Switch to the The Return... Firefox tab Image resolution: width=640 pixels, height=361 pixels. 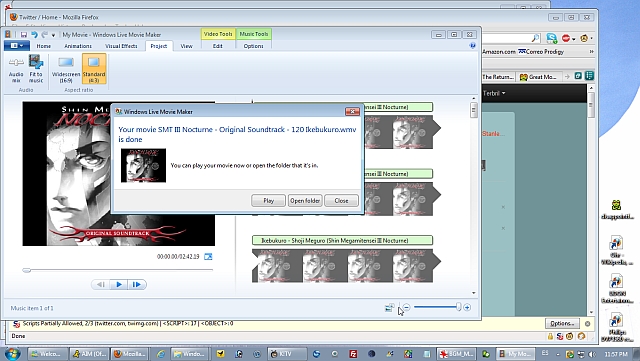[x=498, y=77]
